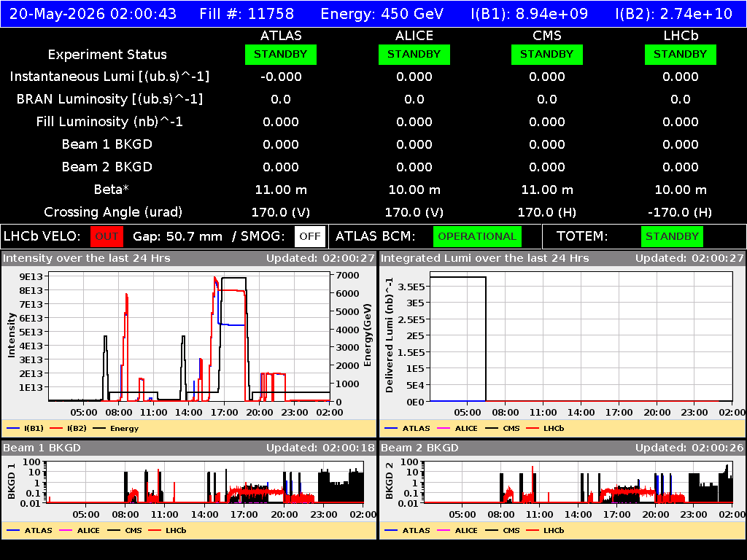Image resolution: width=747 pixels, height=560 pixels.
Task: Select the Fill #: 11758 header value
Action: pos(247,14)
